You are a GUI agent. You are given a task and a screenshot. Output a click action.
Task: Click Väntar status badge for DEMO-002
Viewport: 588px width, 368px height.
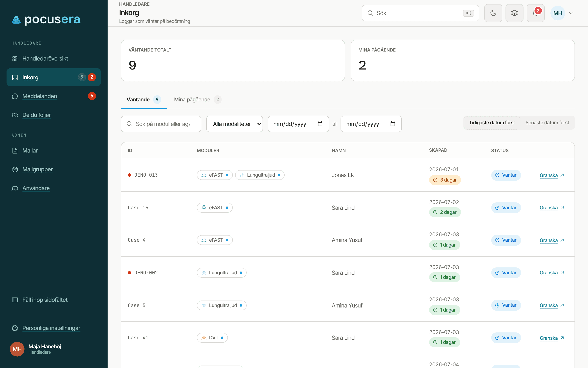[x=506, y=273]
